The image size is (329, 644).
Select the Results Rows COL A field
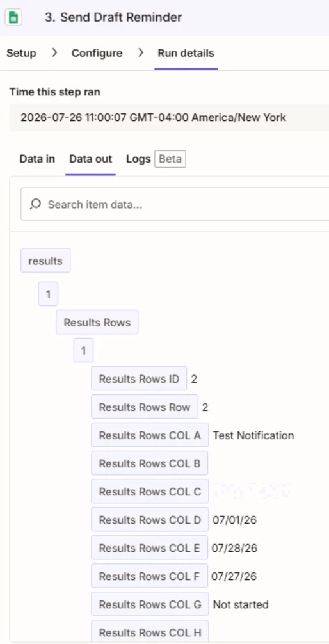150,435
